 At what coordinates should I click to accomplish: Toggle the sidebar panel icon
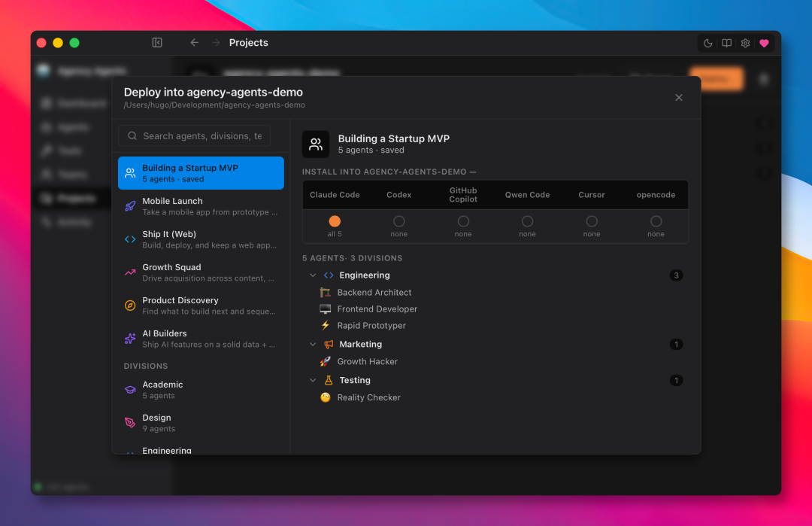pyautogui.click(x=157, y=42)
